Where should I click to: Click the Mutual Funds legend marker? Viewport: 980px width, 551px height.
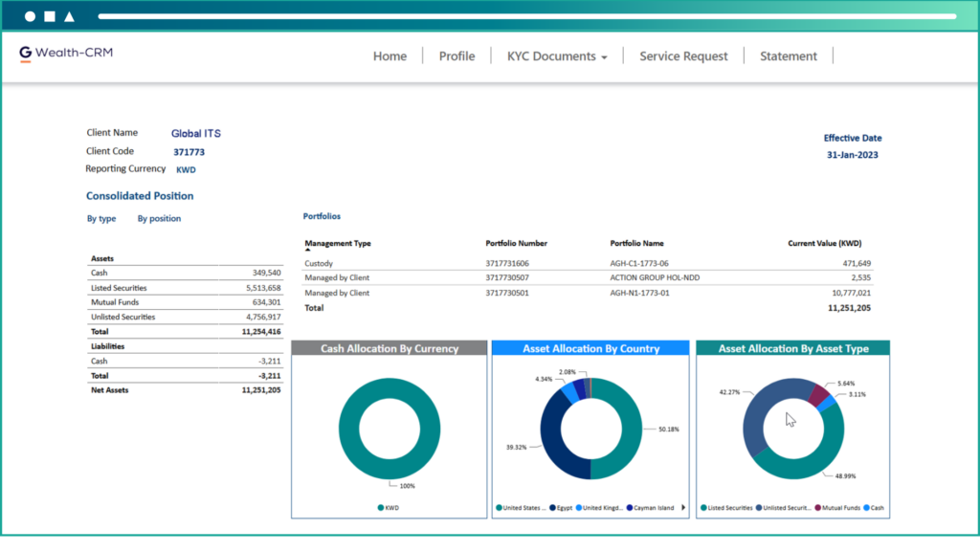819,508
